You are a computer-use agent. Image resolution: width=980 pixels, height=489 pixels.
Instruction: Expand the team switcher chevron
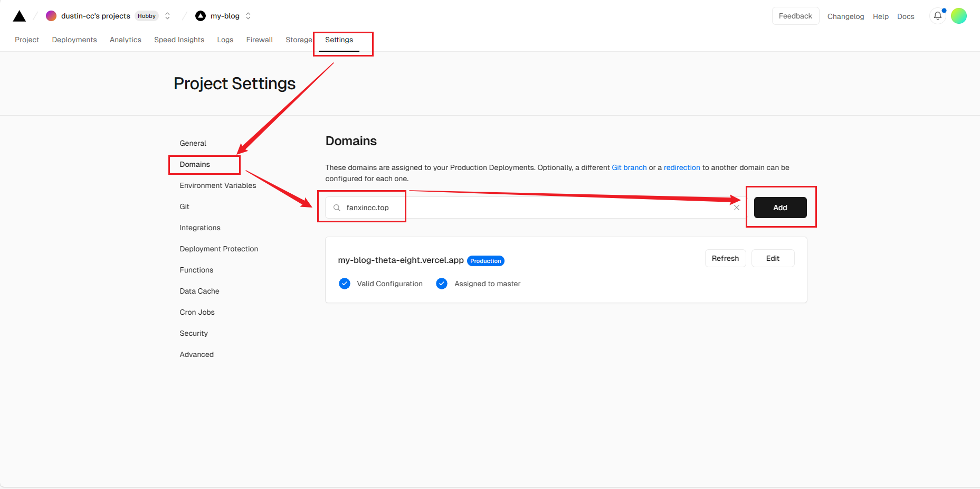167,16
